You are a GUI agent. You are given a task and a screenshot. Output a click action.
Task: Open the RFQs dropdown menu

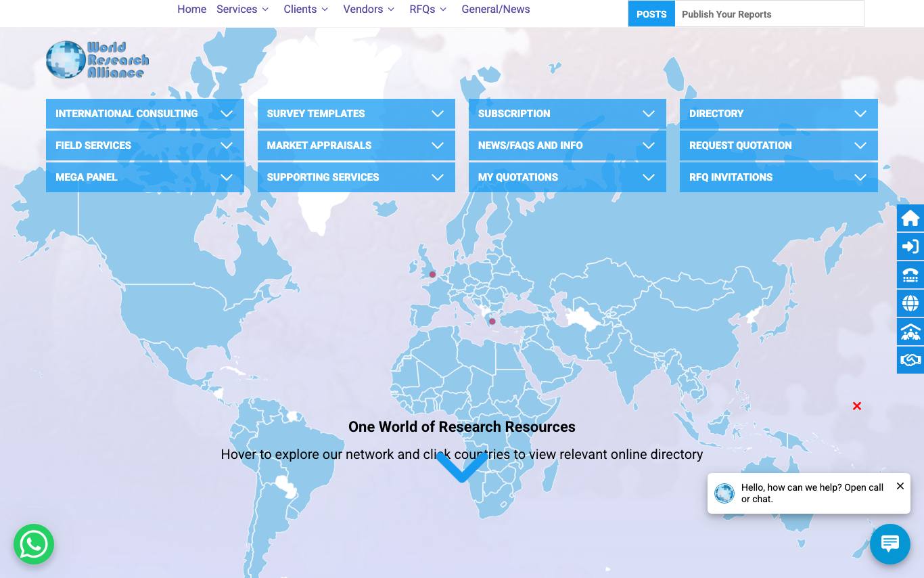pos(428,9)
